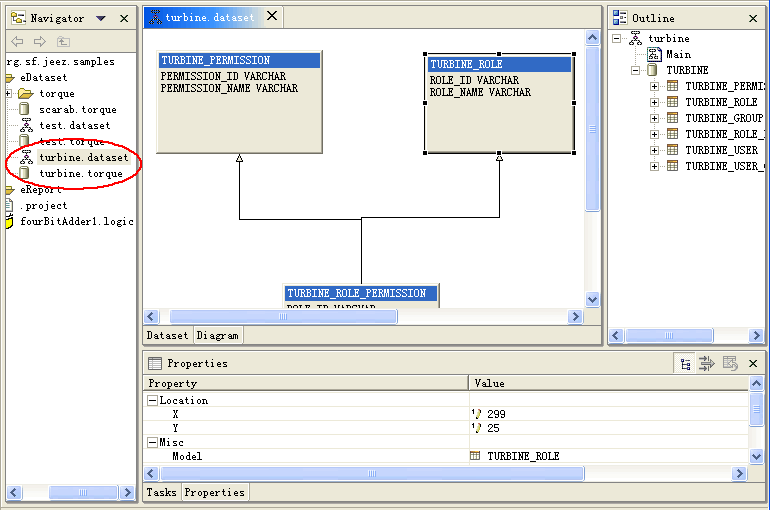Click ROLE_NAME VARCHAR column
The image size is (770, 510).
tap(480, 92)
